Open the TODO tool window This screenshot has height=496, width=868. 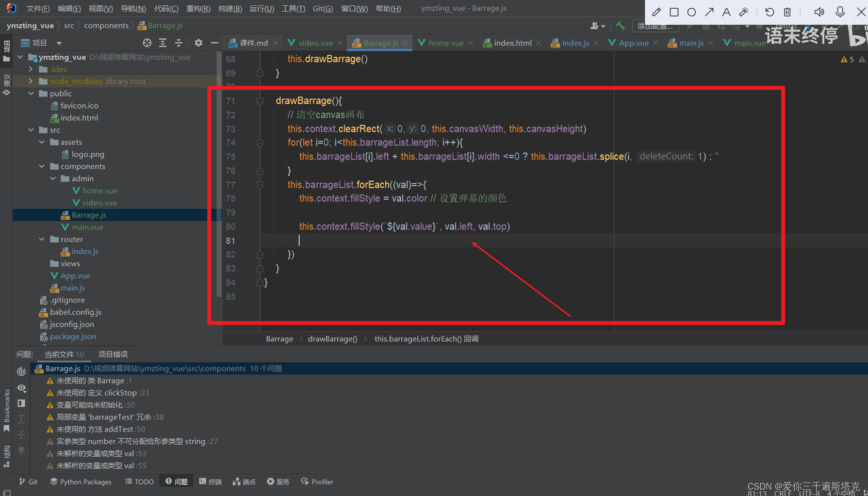(x=140, y=482)
